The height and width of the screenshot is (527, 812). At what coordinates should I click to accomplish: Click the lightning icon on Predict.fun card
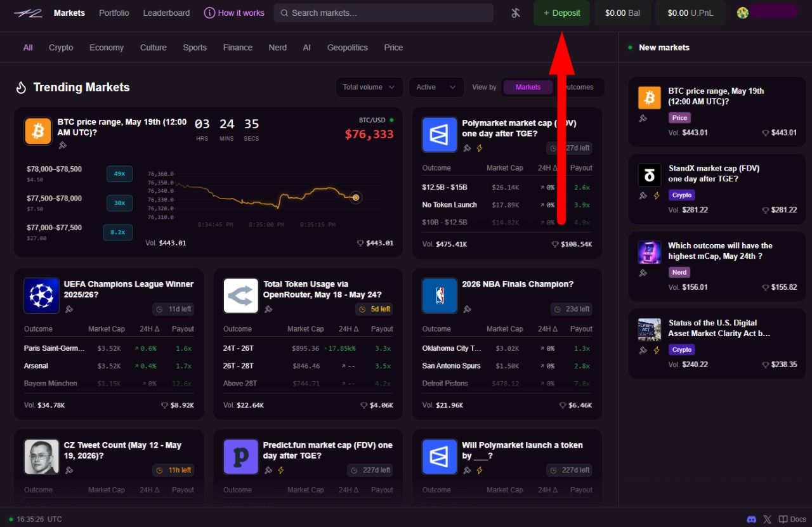point(281,471)
